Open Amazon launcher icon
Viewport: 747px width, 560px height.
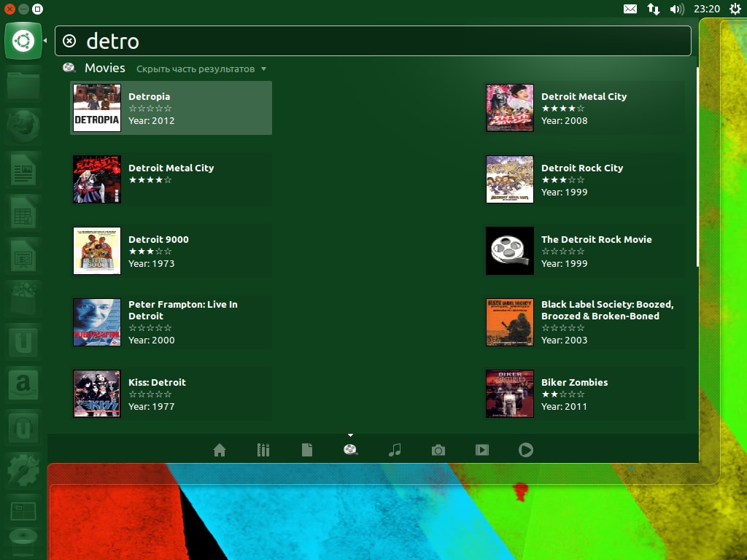(23, 384)
